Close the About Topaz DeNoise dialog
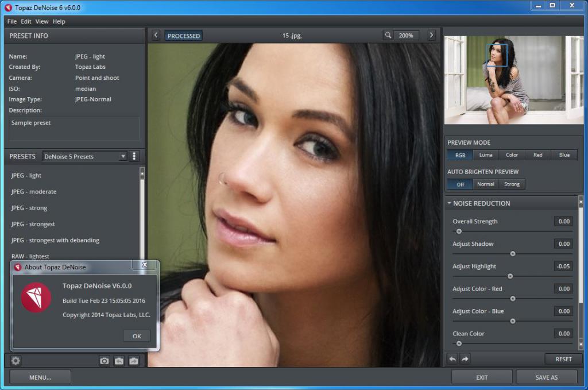Screen dimensions: 588x390 coord(144,265)
